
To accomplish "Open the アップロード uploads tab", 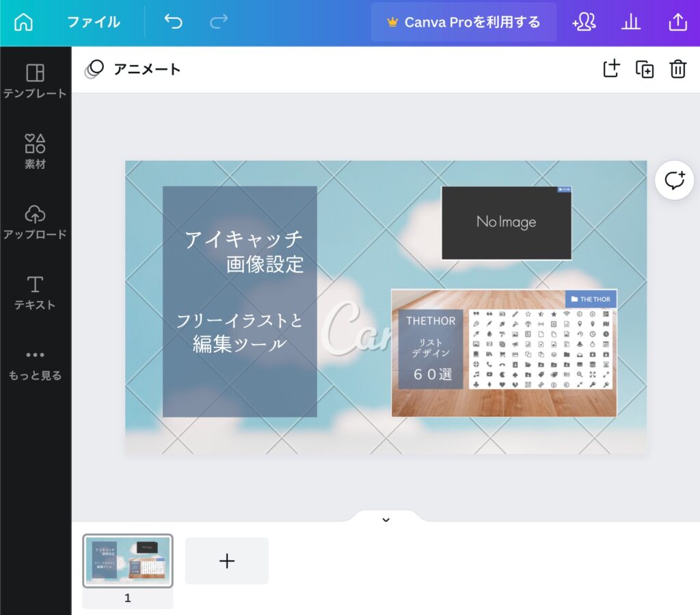I will coord(36,222).
